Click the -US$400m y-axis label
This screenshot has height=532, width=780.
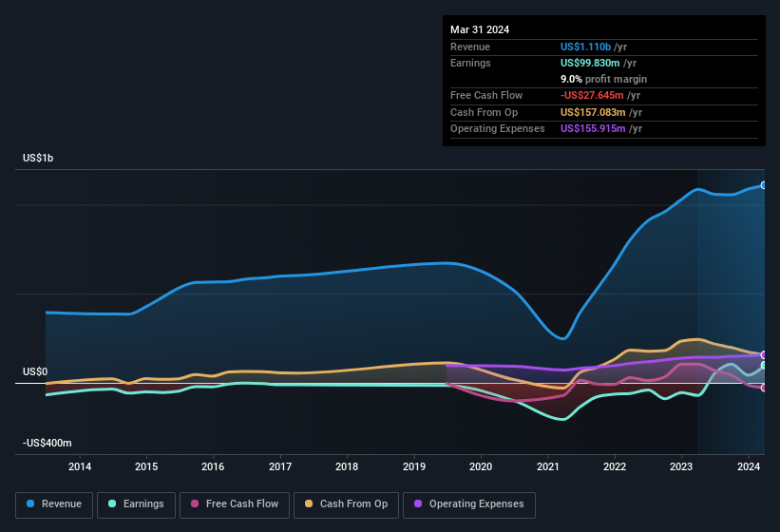coord(46,444)
